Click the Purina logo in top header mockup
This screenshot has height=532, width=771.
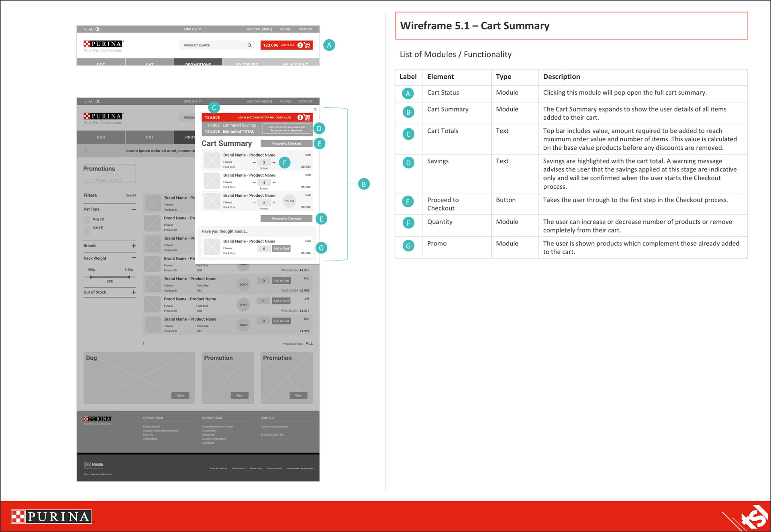coord(103,46)
